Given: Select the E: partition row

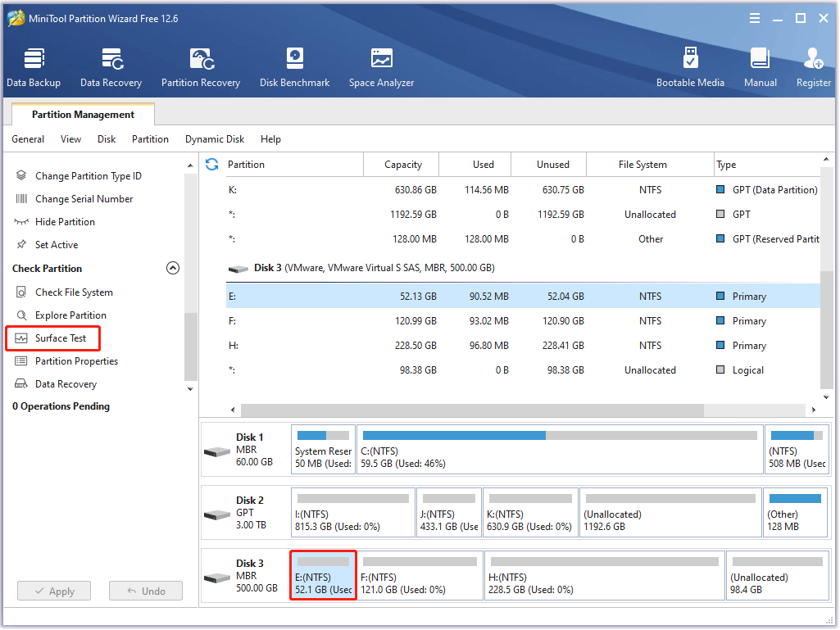Looking at the screenshot, I should (x=523, y=297).
